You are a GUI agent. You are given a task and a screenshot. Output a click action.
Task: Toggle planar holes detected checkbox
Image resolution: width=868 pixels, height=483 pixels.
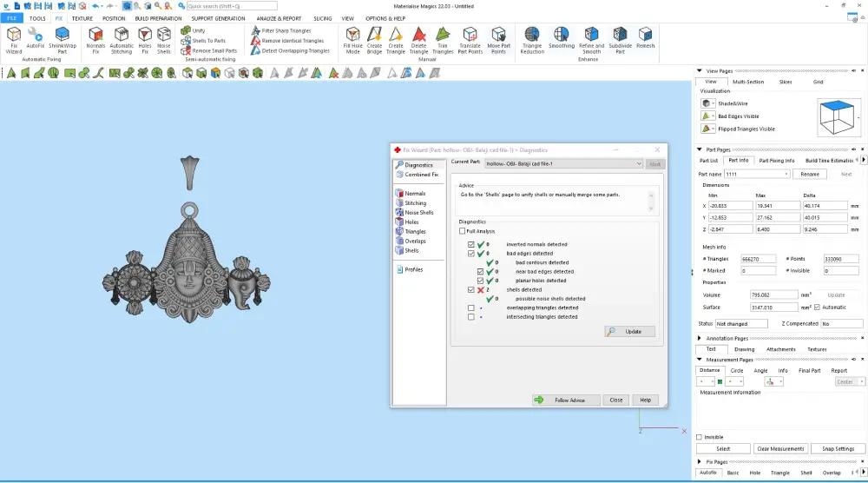[481, 281]
